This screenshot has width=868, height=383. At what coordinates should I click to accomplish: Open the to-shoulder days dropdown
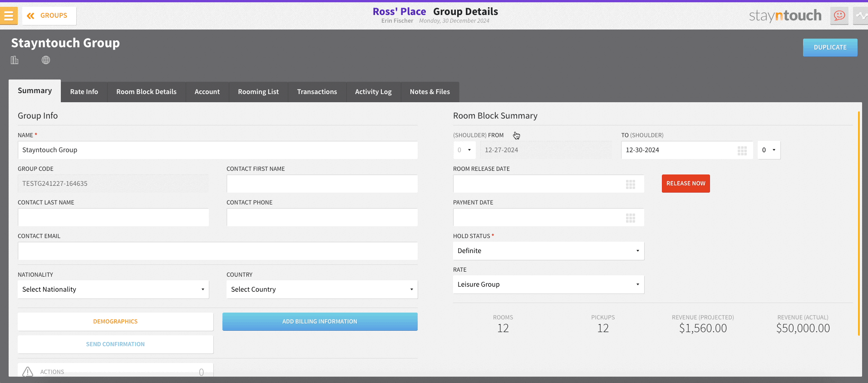[x=769, y=150]
